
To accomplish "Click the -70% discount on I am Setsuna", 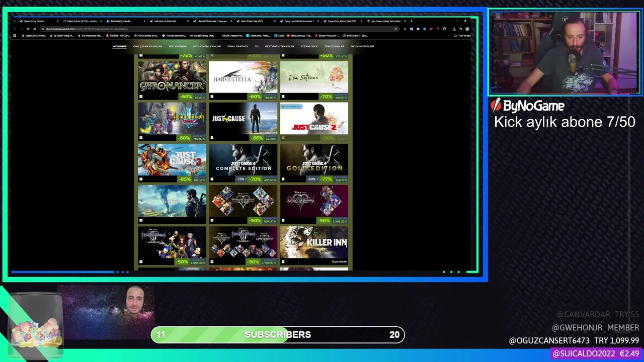I will pos(327,97).
